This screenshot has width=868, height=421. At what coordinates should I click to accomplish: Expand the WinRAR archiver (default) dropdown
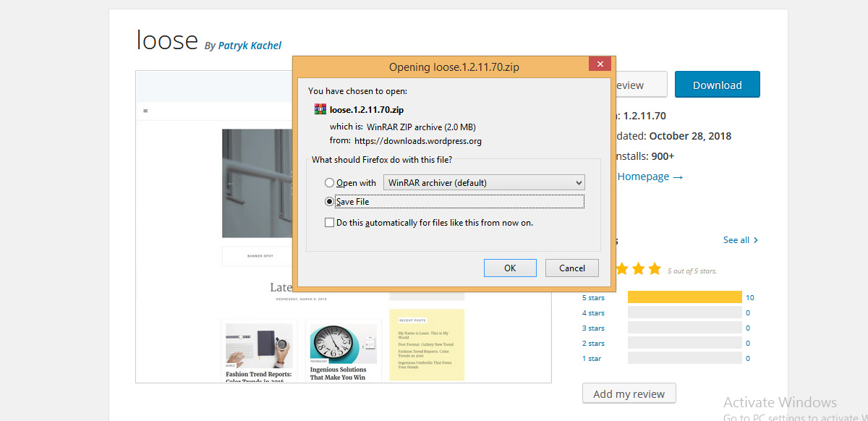[484, 182]
